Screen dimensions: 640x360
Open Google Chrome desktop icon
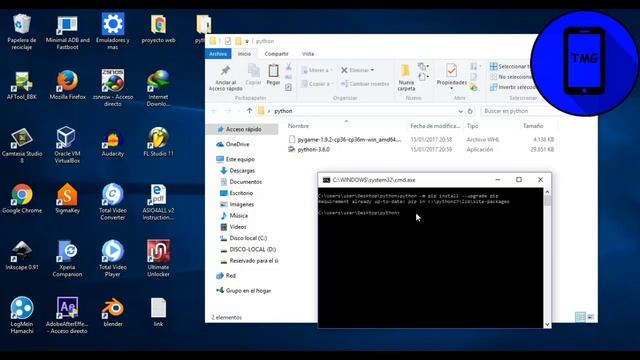coord(22,199)
